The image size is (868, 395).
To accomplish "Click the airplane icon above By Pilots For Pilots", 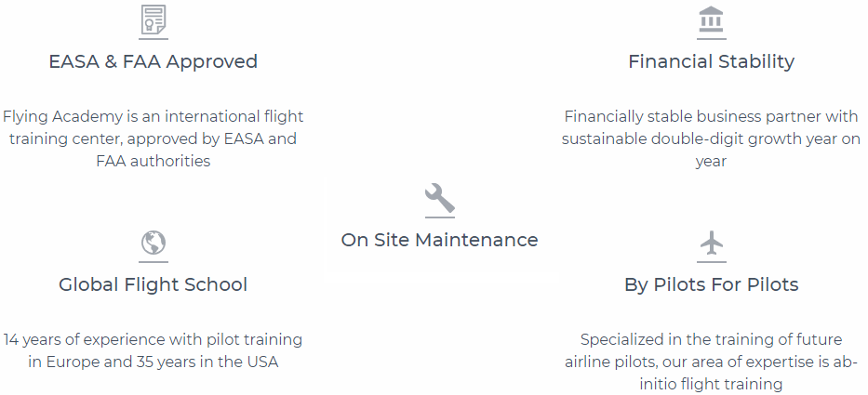I will pos(712,243).
